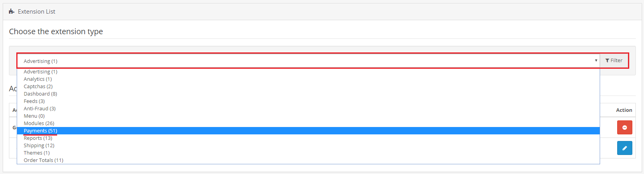Click the Filter button

point(614,61)
